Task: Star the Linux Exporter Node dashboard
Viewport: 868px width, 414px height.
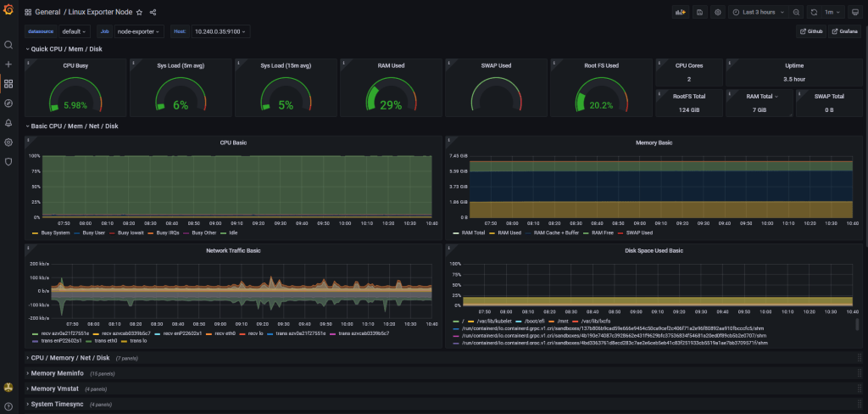Action: tap(139, 13)
